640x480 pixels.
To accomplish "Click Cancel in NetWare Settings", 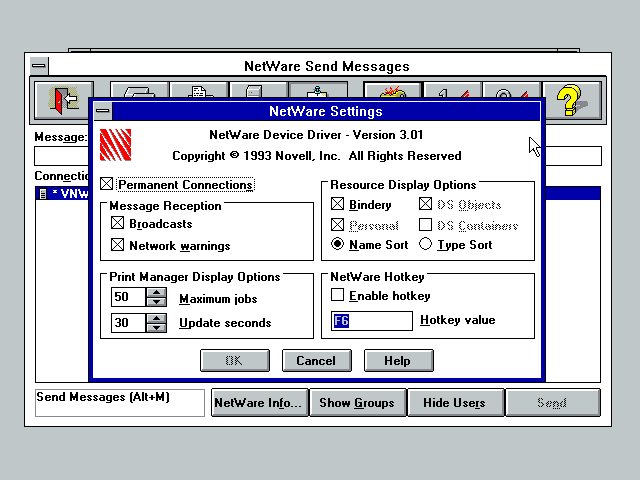I will pyautogui.click(x=316, y=360).
